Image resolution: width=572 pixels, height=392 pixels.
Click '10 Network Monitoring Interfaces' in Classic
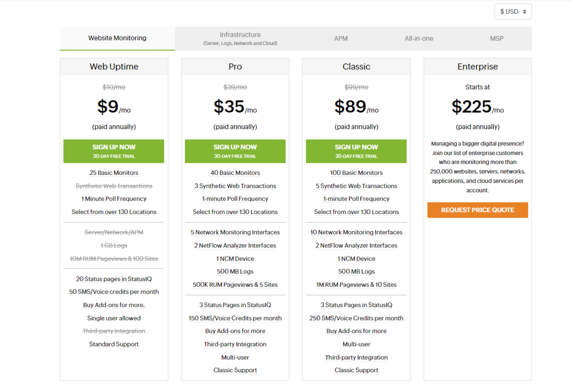[356, 232]
